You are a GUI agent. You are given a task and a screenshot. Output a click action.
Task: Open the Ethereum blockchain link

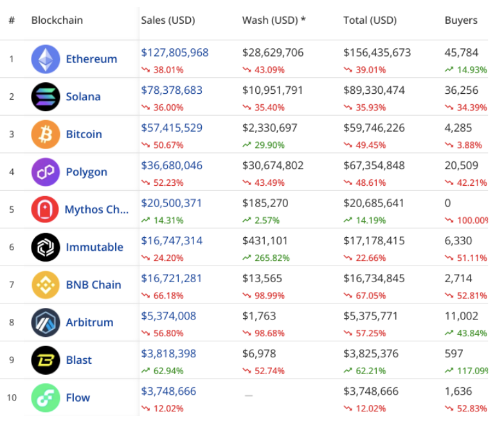[91, 59]
